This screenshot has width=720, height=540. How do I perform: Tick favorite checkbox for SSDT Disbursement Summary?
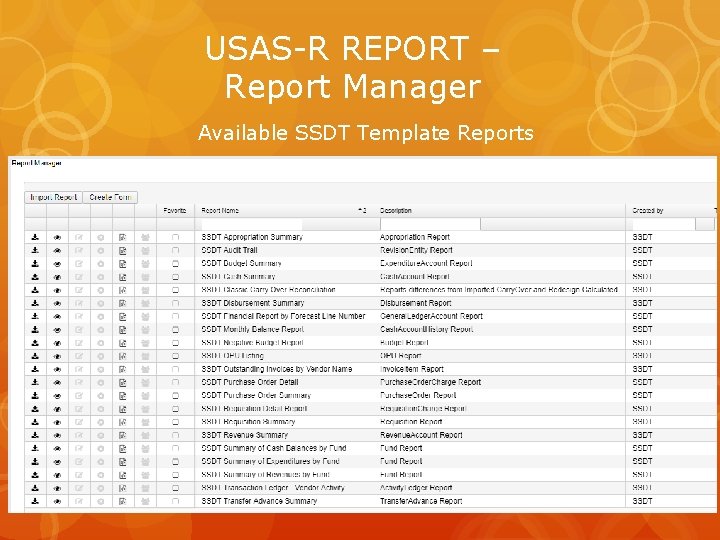click(x=175, y=304)
